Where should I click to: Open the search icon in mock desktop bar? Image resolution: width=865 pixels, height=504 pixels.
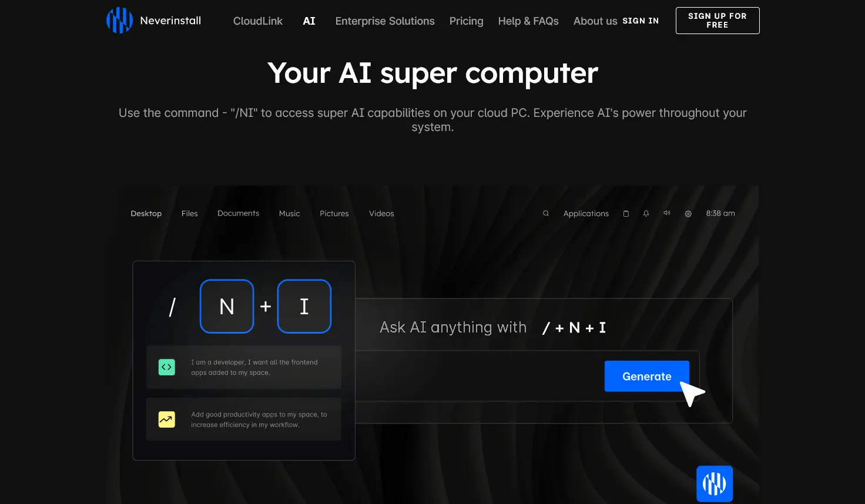546,213
